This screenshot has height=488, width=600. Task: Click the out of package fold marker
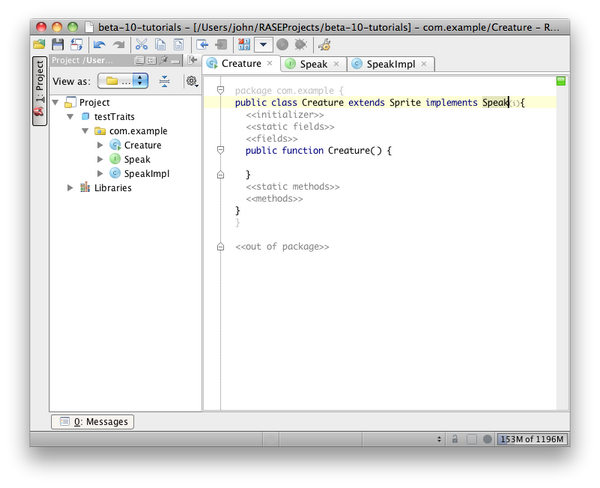(x=220, y=246)
